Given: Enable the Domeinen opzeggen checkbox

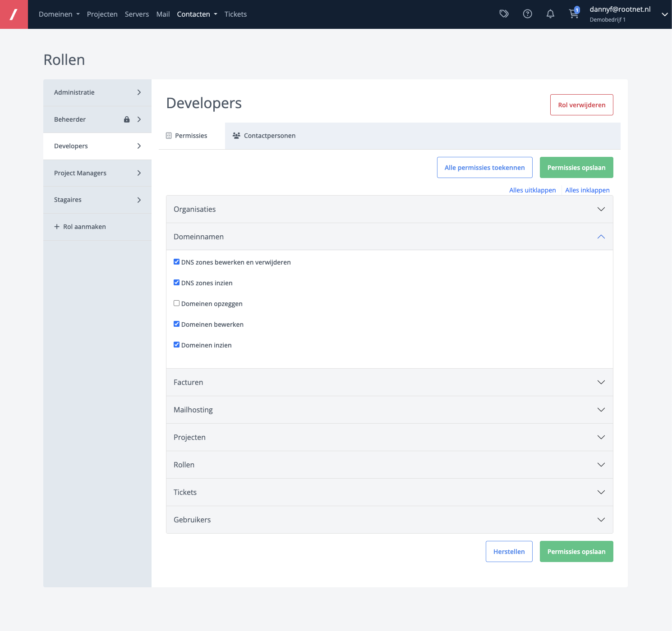Looking at the screenshot, I should pos(177,303).
